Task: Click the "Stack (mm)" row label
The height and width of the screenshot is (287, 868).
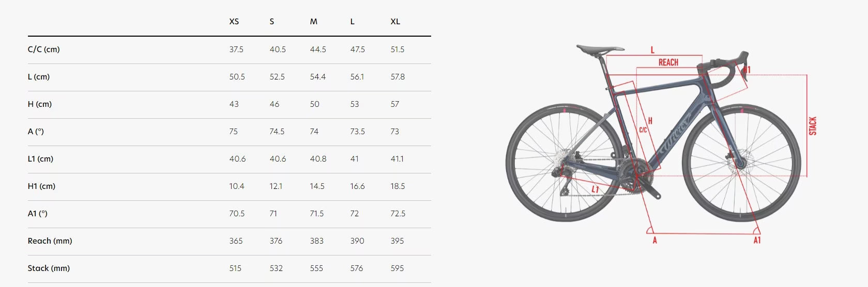Action: click(x=49, y=268)
